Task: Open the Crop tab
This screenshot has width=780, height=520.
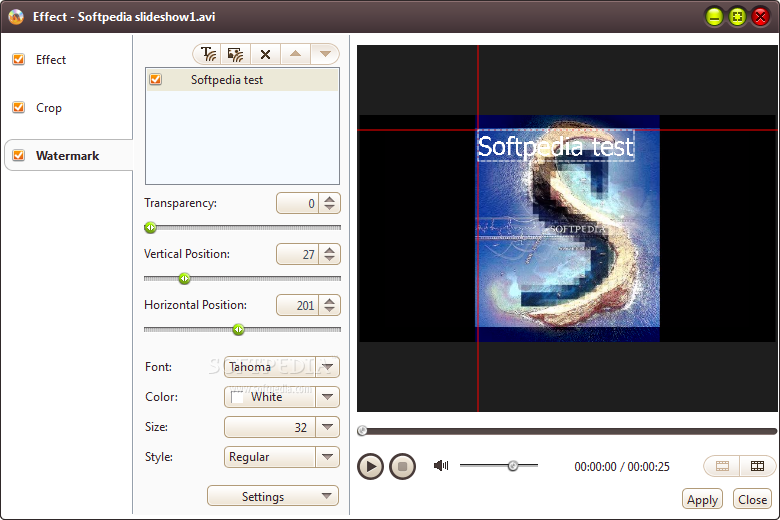Action: (49, 108)
